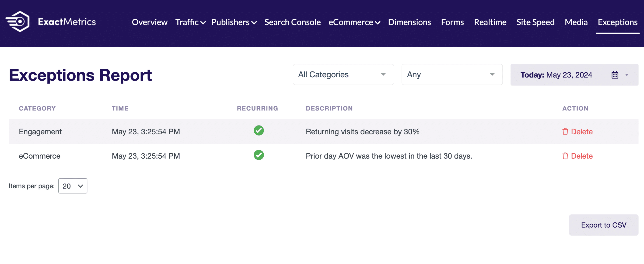Click the DESCRIPTION column header
The height and width of the screenshot is (264, 644).
pyautogui.click(x=329, y=108)
